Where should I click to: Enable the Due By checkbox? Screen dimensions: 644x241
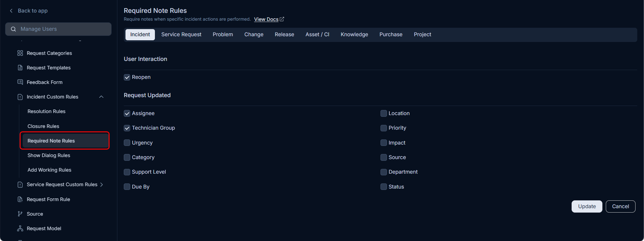[127, 187]
